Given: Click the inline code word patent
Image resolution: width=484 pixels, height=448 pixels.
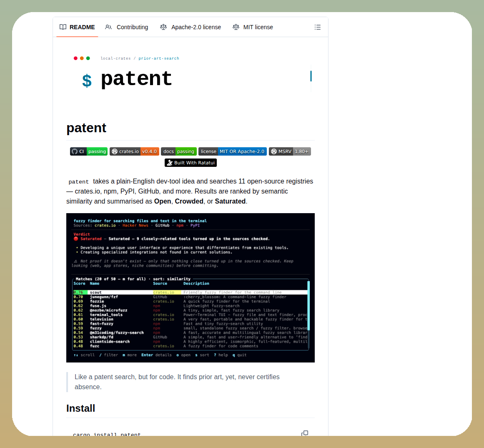Looking at the screenshot, I should click(x=78, y=181).
